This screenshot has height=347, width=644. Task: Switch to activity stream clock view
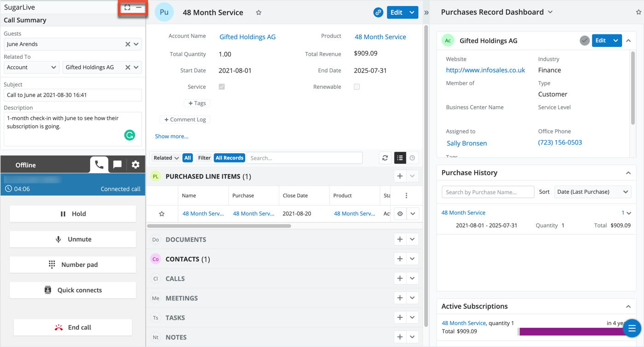412,158
